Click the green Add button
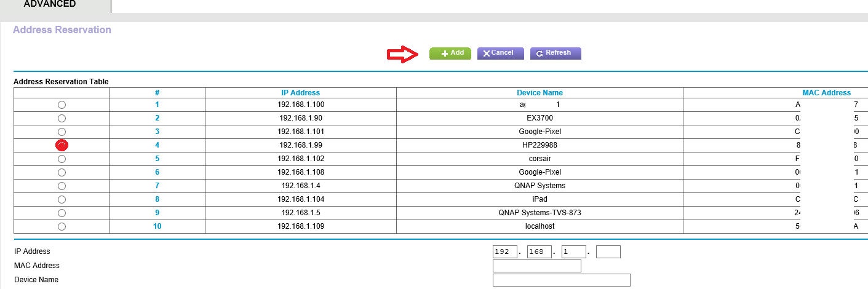Image resolution: width=868 pixels, height=289 pixels. pyautogui.click(x=450, y=53)
